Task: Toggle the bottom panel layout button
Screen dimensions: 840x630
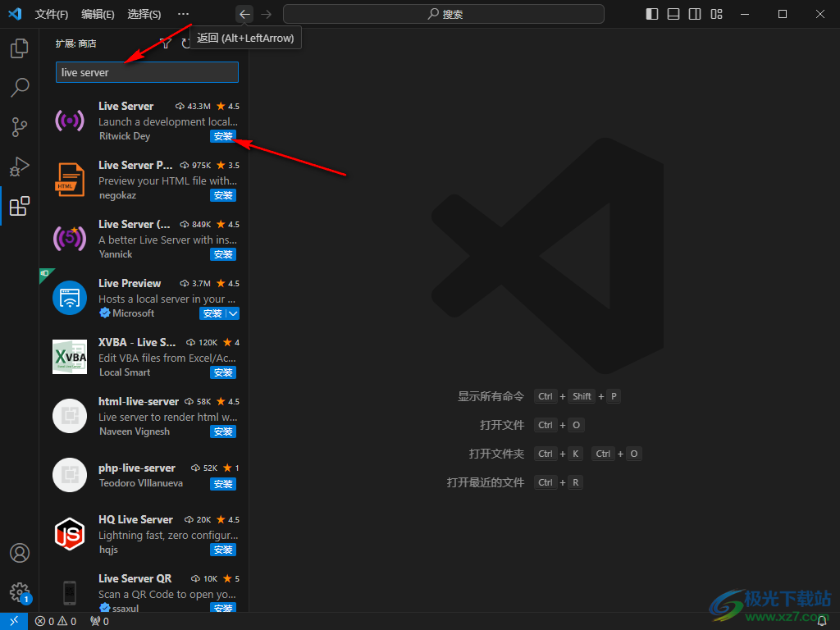Action: (673, 14)
